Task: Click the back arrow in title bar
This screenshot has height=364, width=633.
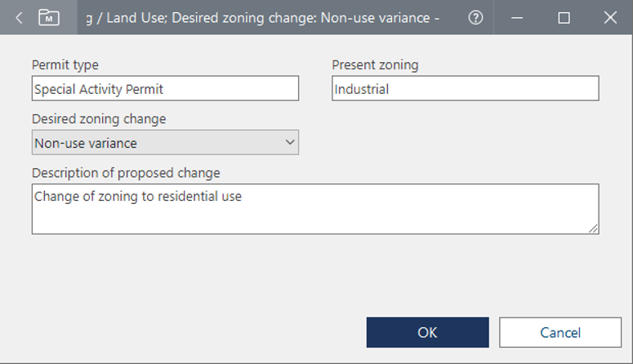Action: pos(19,17)
